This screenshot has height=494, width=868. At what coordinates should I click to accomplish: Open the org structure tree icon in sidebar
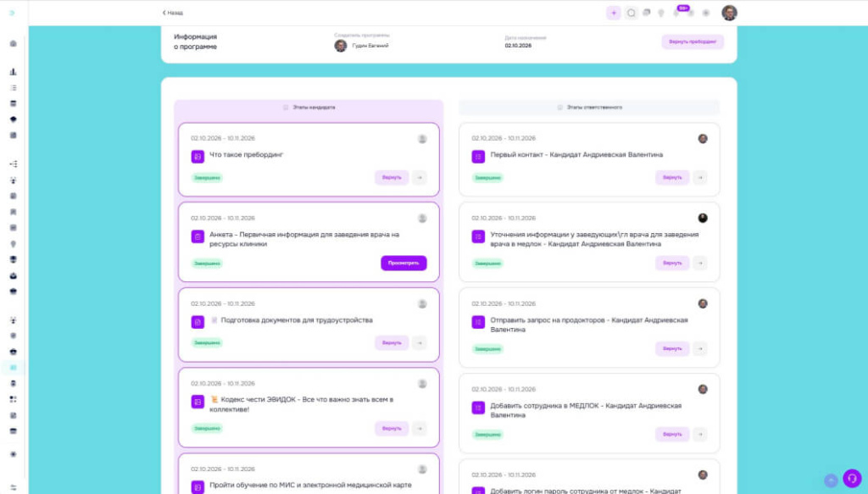point(14,164)
